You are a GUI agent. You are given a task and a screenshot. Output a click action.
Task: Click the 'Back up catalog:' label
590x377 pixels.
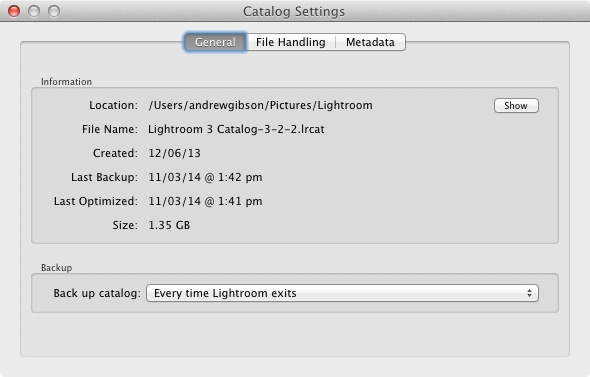97,293
